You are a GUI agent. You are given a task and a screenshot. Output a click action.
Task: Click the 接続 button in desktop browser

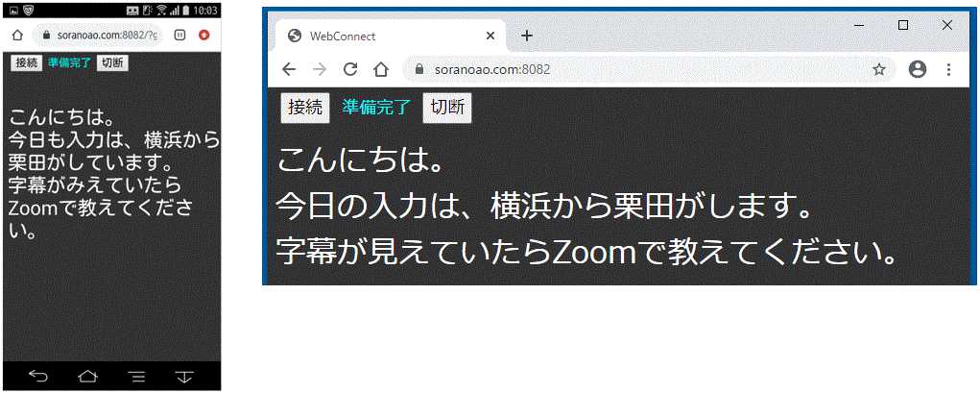click(305, 108)
